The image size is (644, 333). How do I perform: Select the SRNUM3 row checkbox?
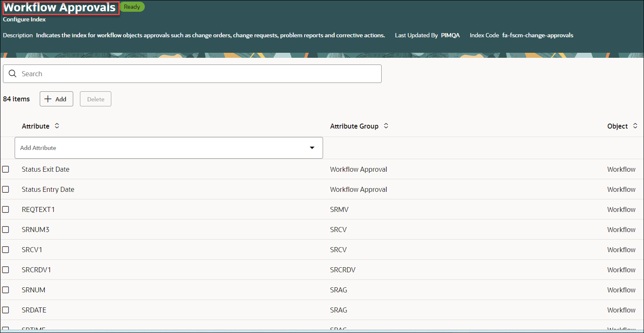(5, 230)
